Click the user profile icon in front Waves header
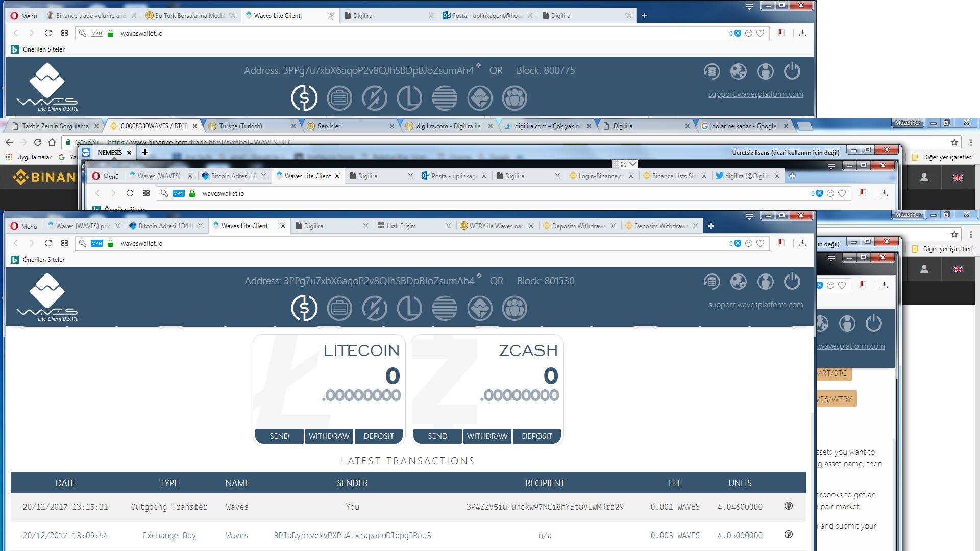The height and width of the screenshot is (551, 980). [x=765, y=282]
